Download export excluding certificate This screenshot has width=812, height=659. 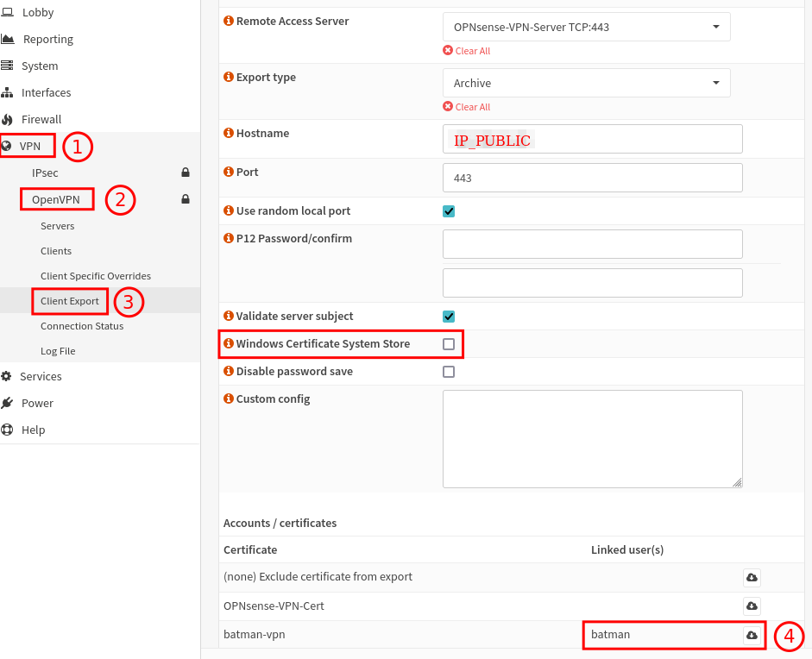coord(752,577)
